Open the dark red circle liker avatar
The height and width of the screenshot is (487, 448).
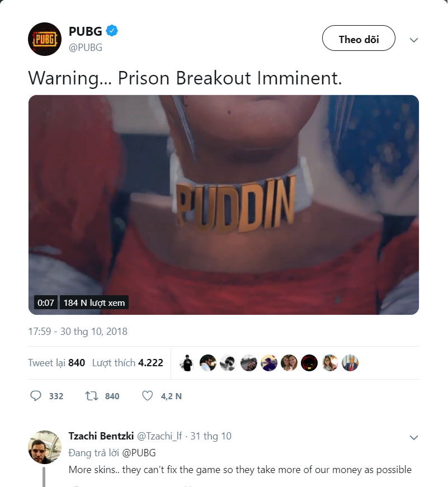309,363
